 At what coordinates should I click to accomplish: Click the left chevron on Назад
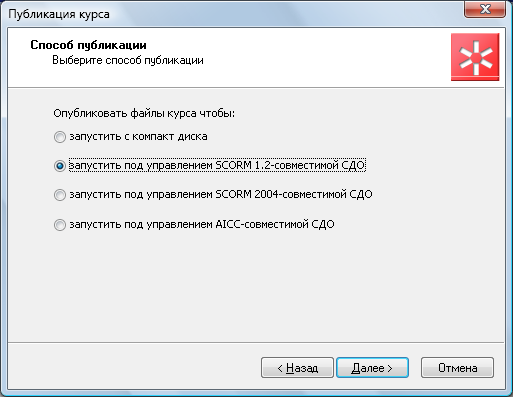(x=280, y=368)
